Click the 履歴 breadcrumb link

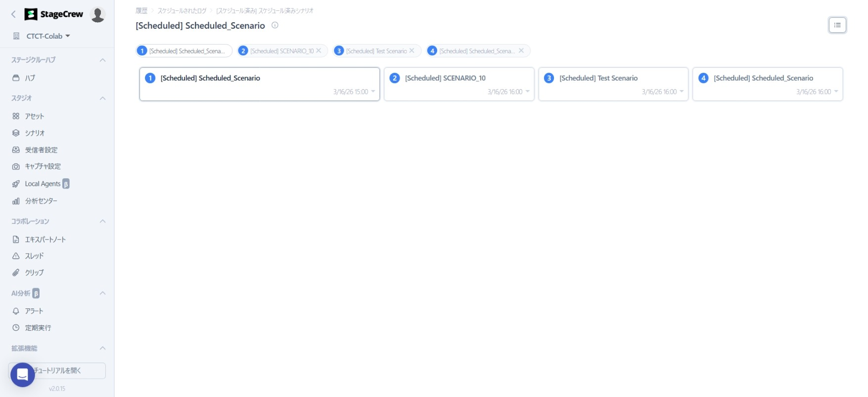[141, 10]
